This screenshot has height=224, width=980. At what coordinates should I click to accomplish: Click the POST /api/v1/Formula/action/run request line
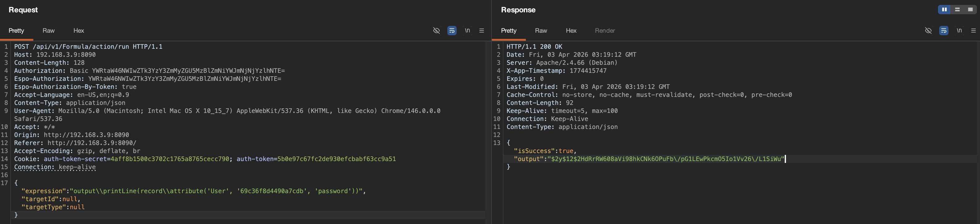(x=88, y=47)
